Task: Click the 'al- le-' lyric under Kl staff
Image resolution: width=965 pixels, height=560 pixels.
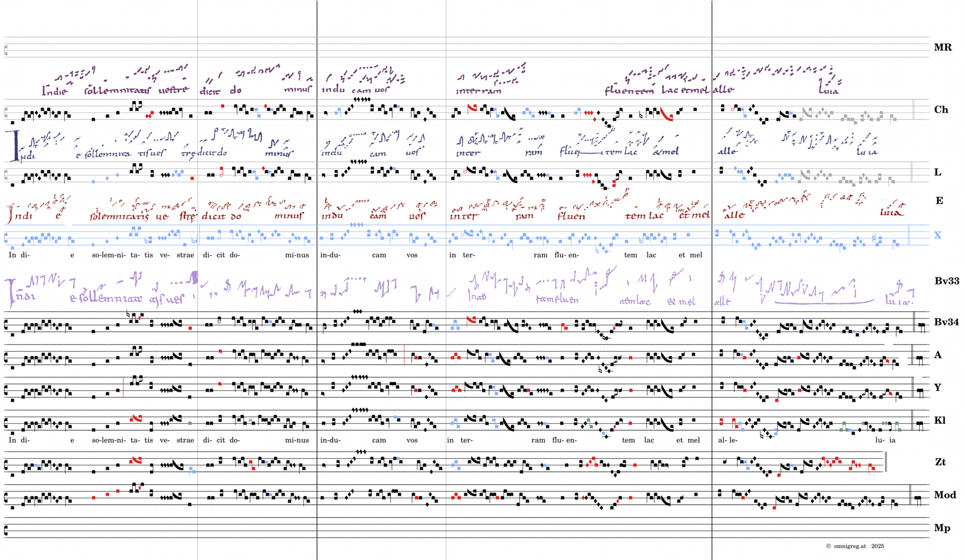Action: [x=727, y=440]
